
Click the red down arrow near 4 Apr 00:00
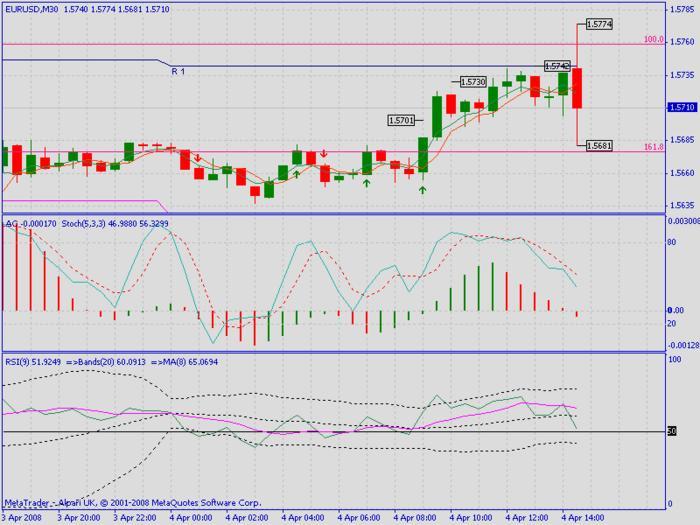click(198, 158)
